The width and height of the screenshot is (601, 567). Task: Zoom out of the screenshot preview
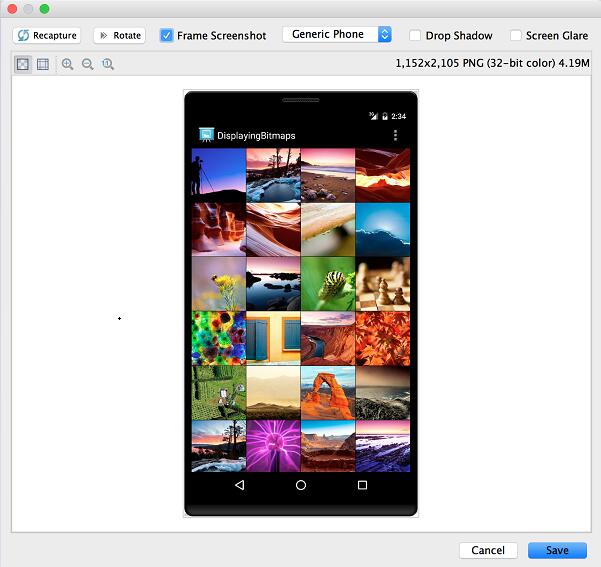88,64
